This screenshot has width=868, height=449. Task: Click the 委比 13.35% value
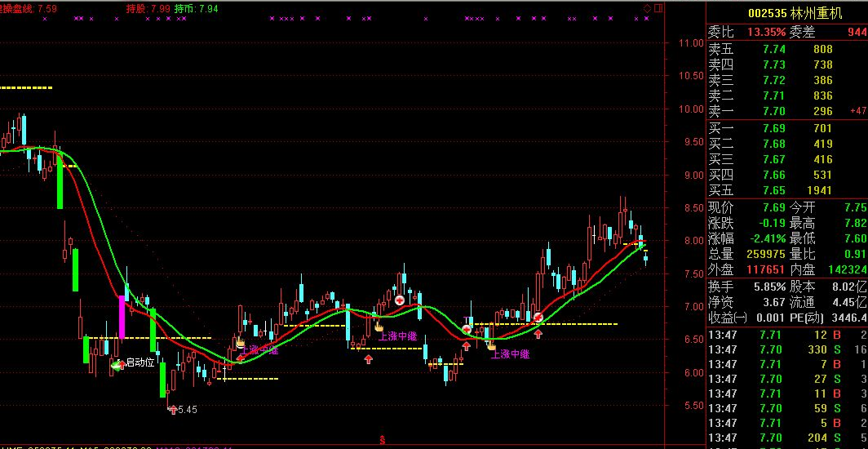767,32
